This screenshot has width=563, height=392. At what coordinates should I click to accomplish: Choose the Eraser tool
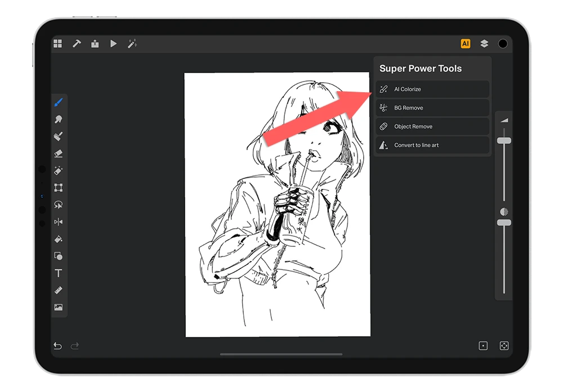click(58, 154)
